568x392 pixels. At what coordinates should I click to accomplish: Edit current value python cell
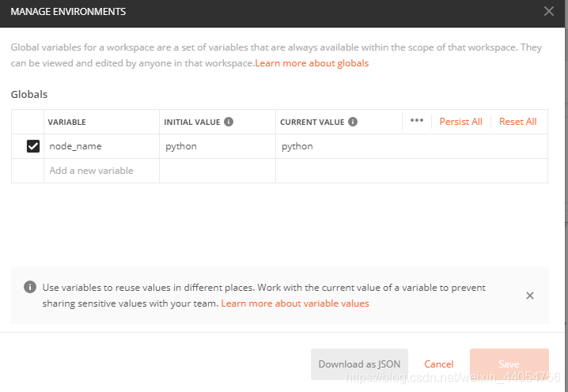coord(411,146)
